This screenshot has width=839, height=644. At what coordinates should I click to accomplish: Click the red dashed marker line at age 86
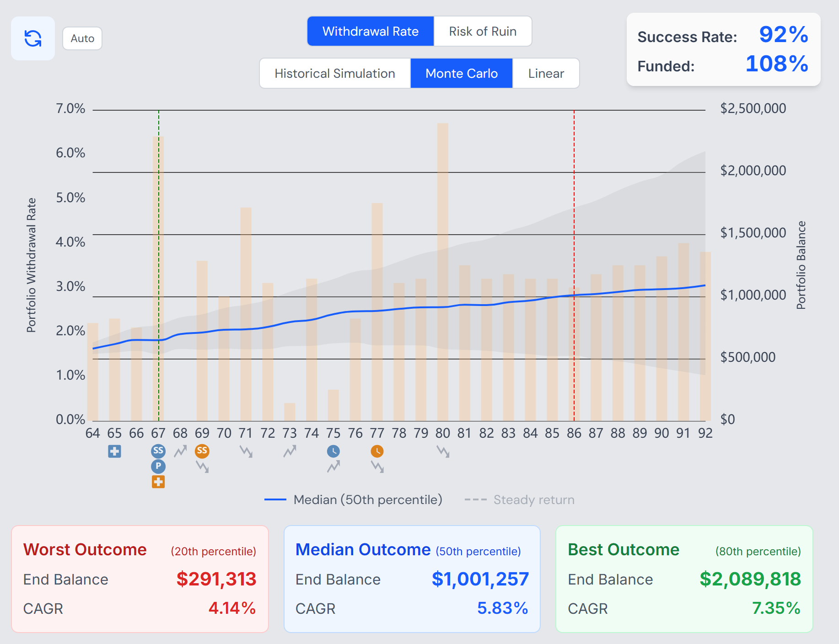click(574, 265)
